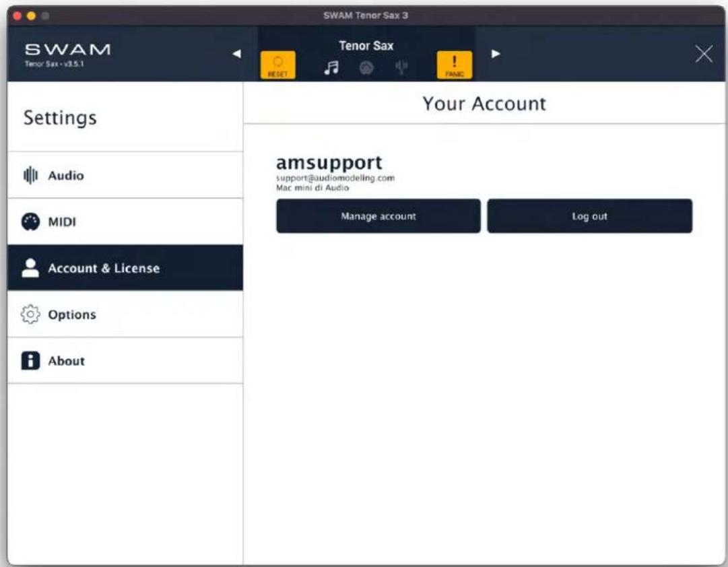The width and height of the screenshot is (728, 567).
Task: Click the Tenor Sax - v3.5.1 version text
Action: (x=55, y=64)
